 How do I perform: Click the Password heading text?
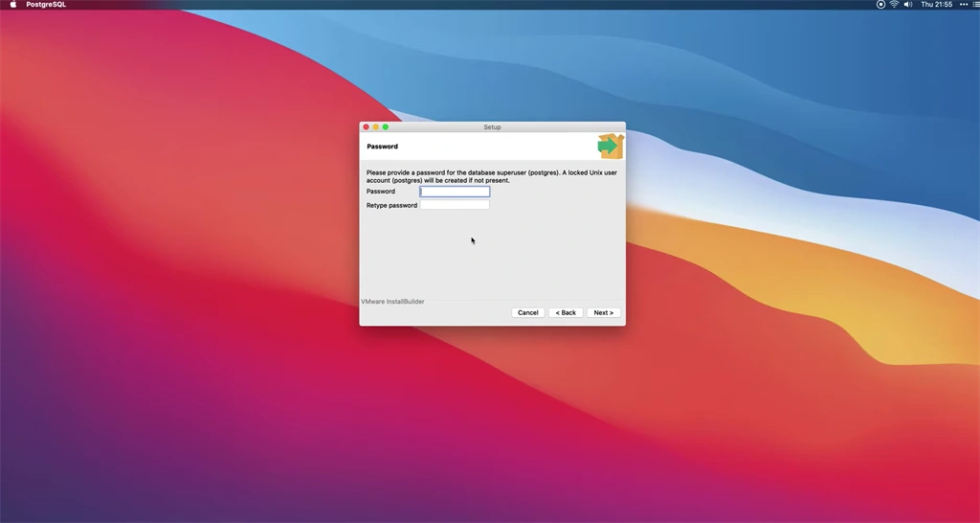382,147
